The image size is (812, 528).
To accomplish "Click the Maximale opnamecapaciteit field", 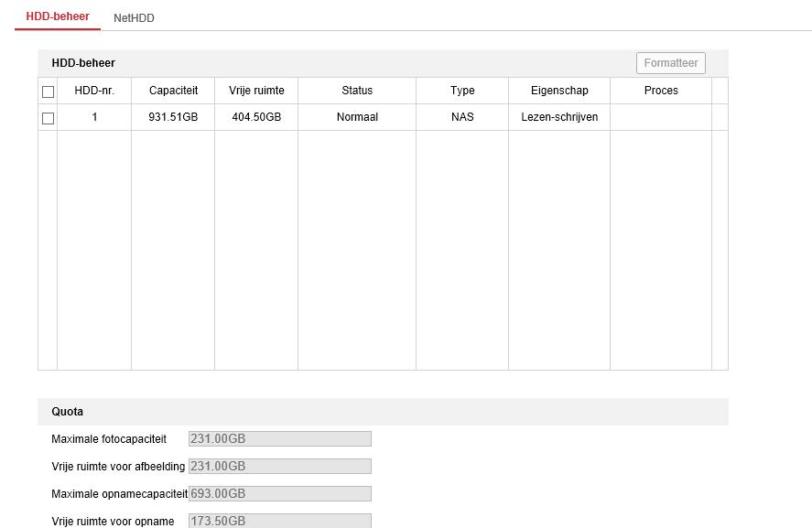I will coord(279,494).
